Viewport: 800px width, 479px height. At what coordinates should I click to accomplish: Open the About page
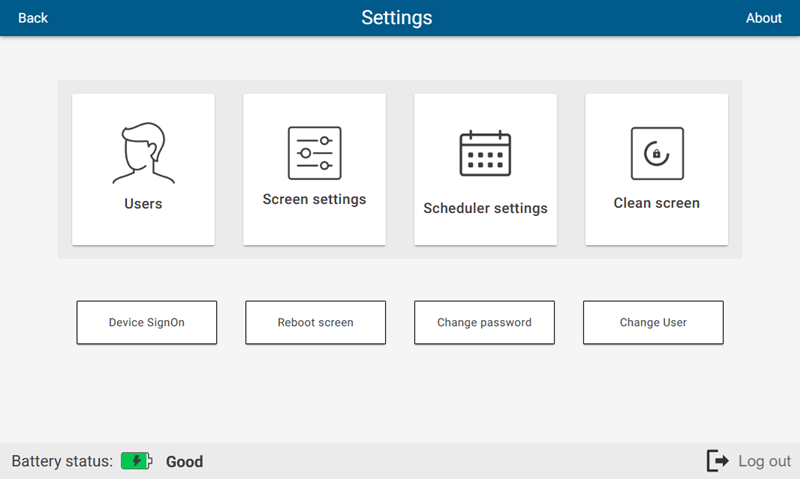[x=763, y=18]
